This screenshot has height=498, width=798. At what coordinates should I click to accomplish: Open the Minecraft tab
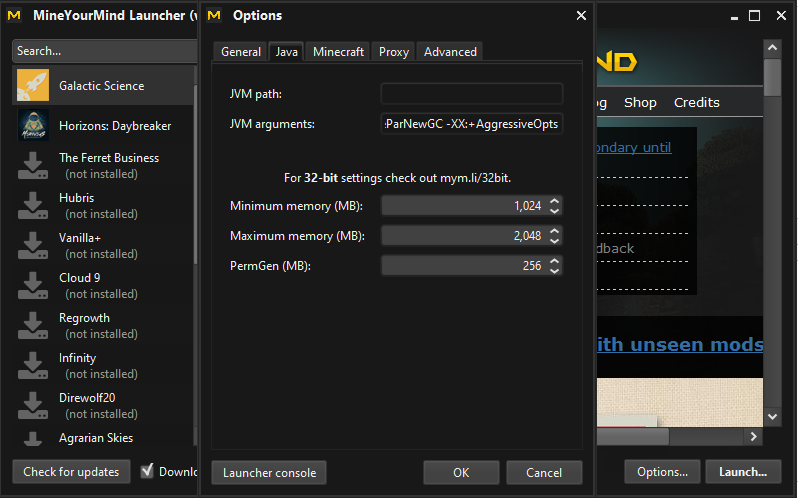pos(338,52)
